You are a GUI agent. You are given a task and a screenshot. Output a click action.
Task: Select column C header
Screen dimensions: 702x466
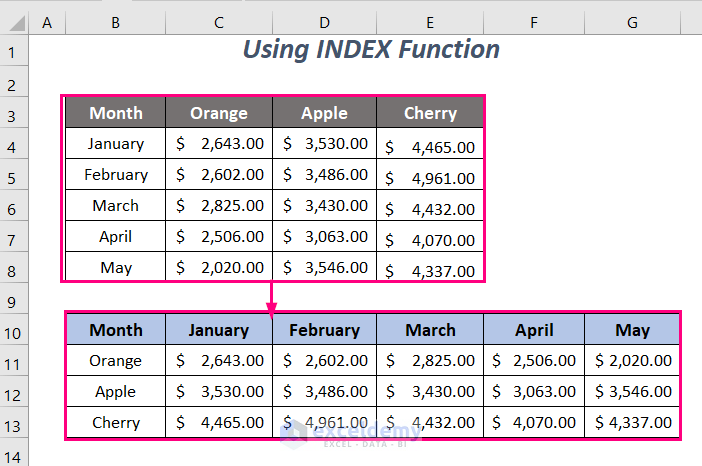click(218, 21)
